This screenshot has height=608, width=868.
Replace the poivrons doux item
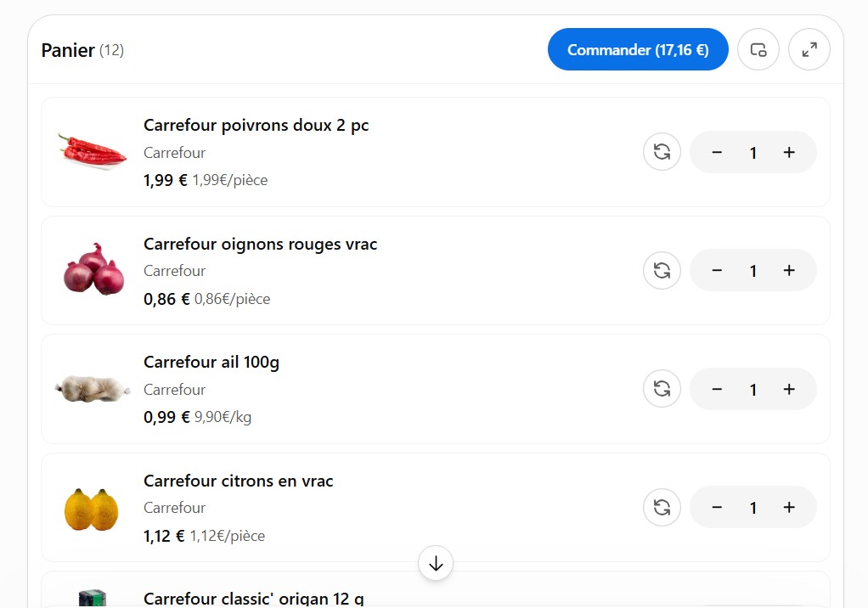662,152
